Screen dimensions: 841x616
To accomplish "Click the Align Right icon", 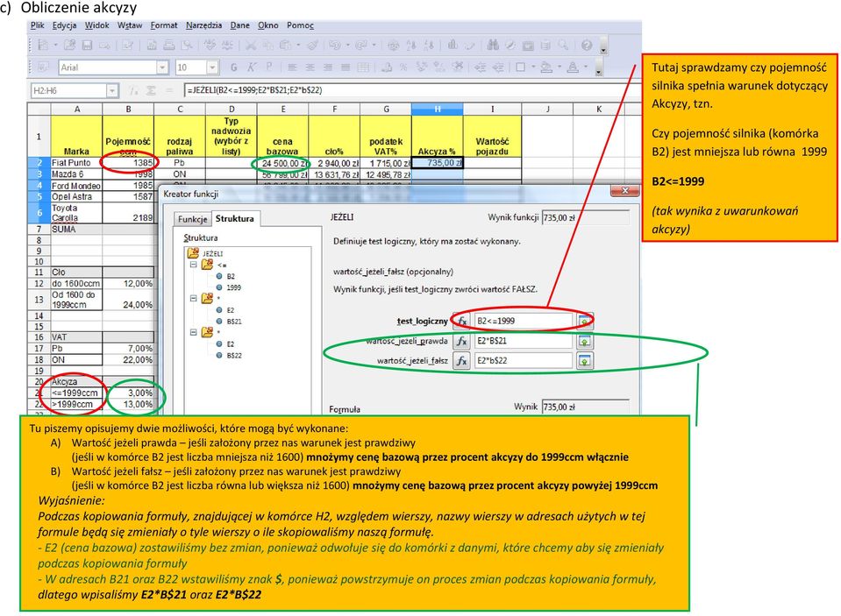I will pos(328,67).
